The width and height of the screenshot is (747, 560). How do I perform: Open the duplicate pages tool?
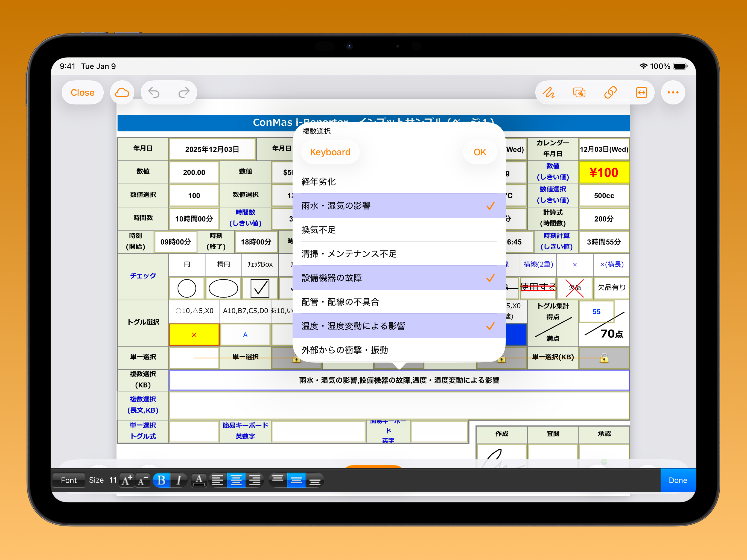pos(579,92)
